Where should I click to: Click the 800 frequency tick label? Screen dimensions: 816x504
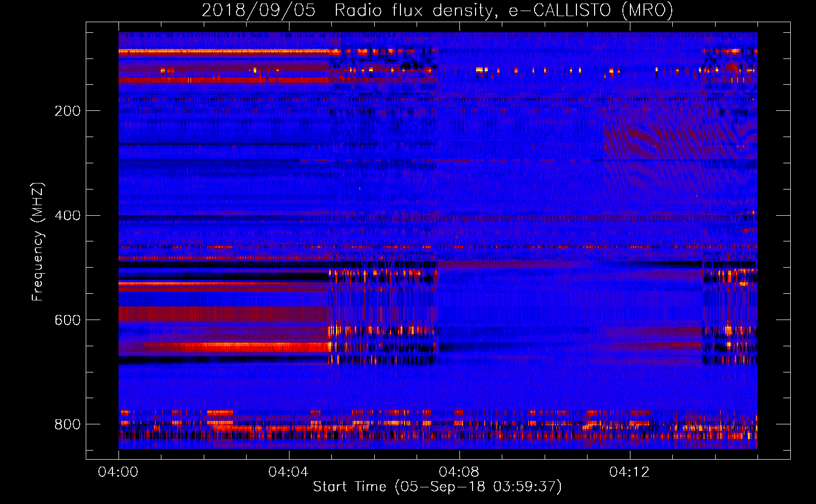click(x=68, y=424)
